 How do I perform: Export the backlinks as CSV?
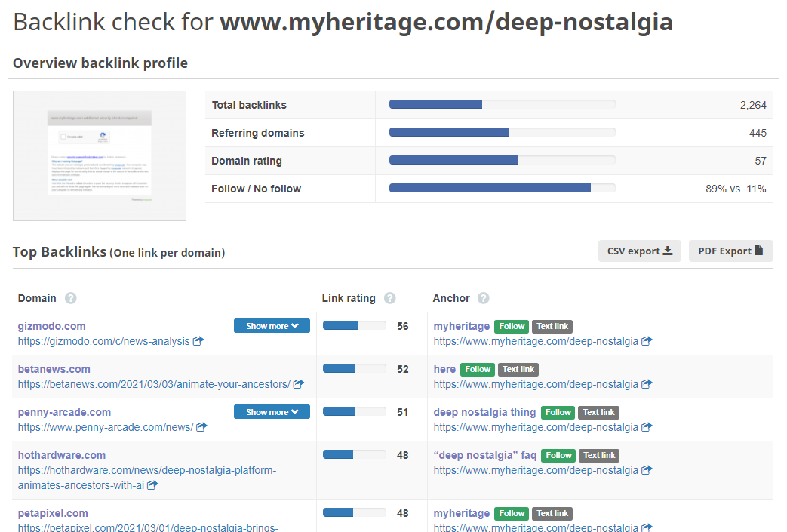[x=639, y=251]
